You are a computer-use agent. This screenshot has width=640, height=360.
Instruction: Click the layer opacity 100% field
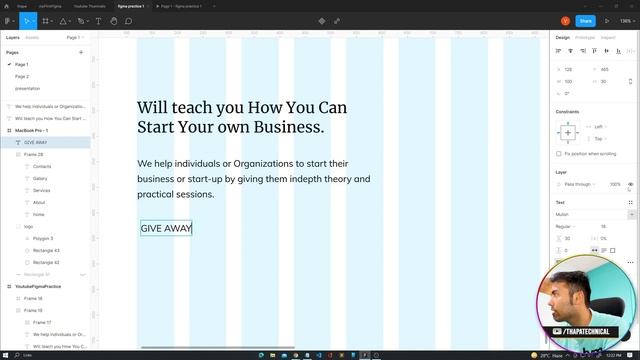click(x=615, y=184)
